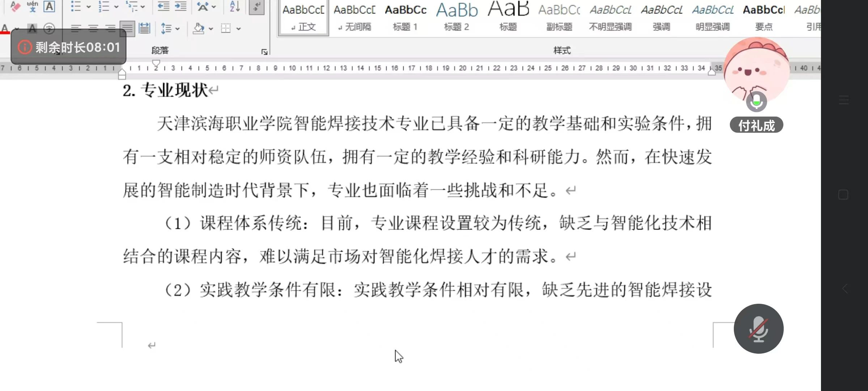The height and width of the screenshot is (391, 868).
Task: Apply the 标题 1 heading style
Action: [405, 17]
